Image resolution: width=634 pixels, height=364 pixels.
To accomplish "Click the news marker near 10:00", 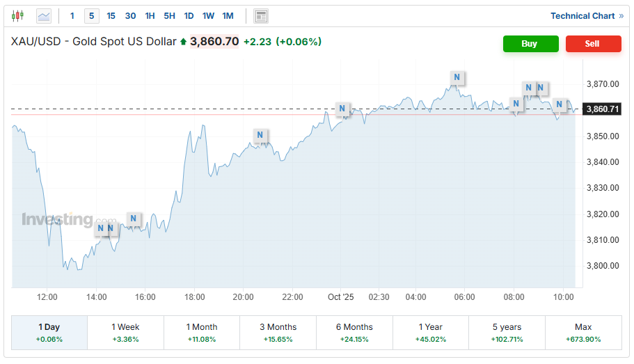I will (x=559, y=105).
